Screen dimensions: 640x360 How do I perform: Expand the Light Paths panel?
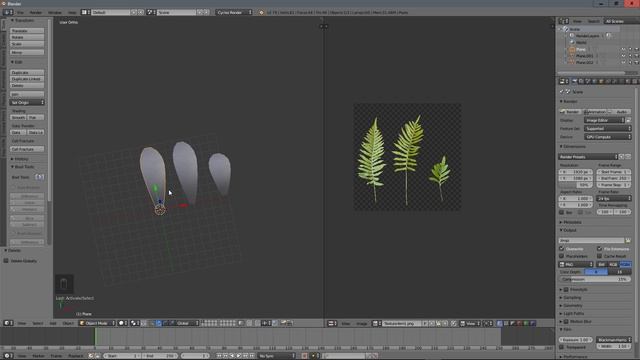pos(572,313)
